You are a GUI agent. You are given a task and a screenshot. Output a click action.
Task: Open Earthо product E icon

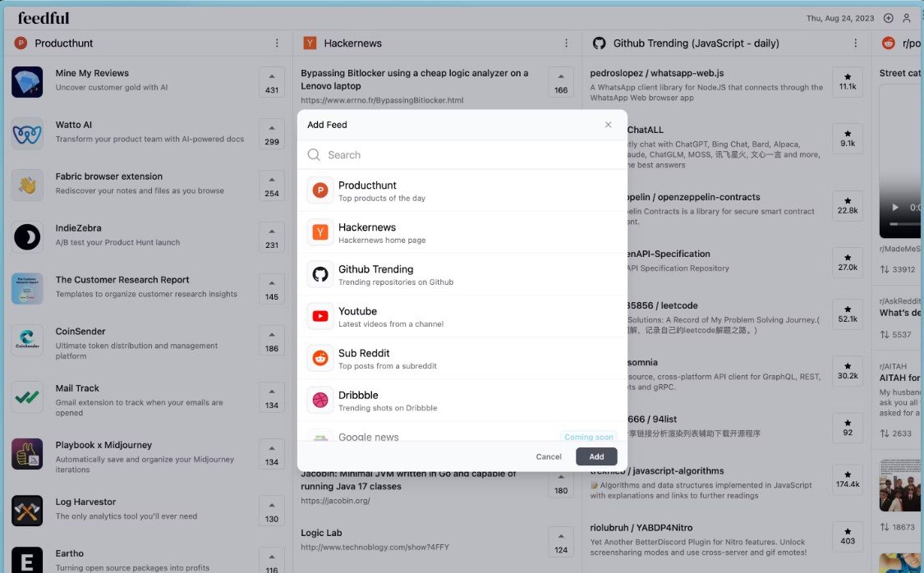[27, 560]
